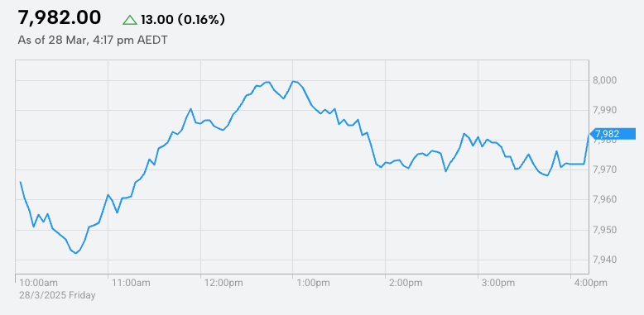Click the 3:00pm axis label
Image resolution: width=644 pixels, height=315 pixels.
498,283
